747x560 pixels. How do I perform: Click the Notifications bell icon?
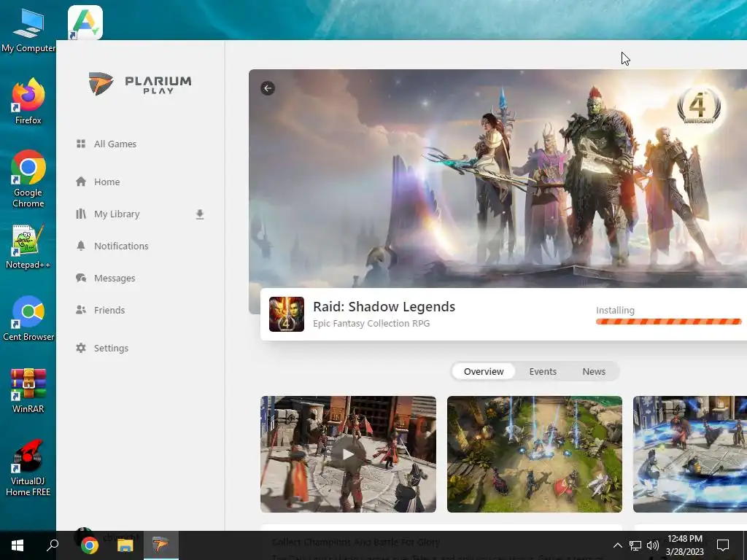tap(81, 246)
